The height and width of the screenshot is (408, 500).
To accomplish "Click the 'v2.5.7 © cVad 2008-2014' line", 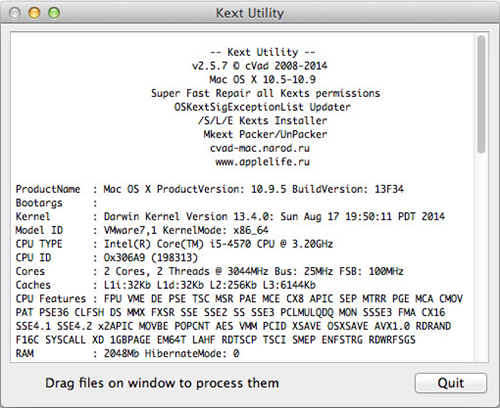I will click(260, 66).
